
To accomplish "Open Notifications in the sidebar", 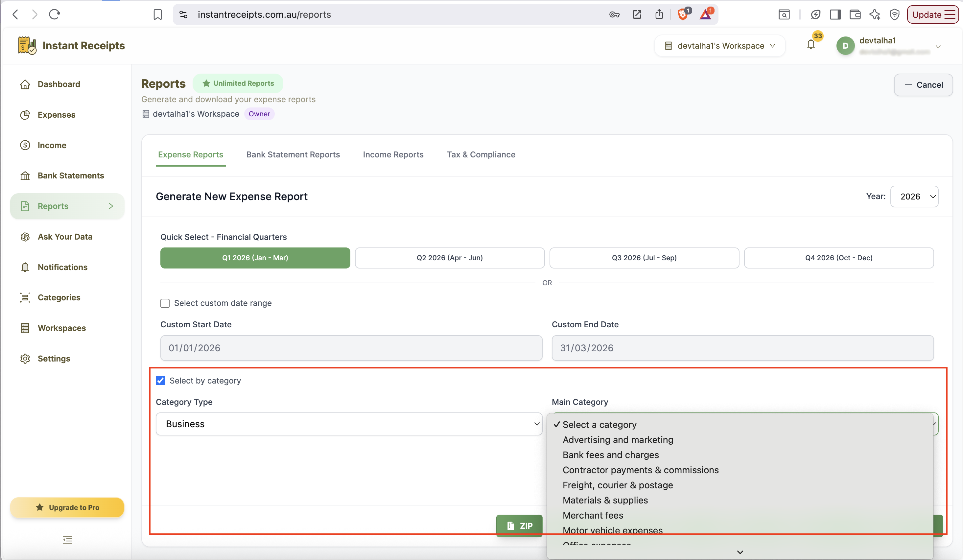I will (x=63, y=267).
